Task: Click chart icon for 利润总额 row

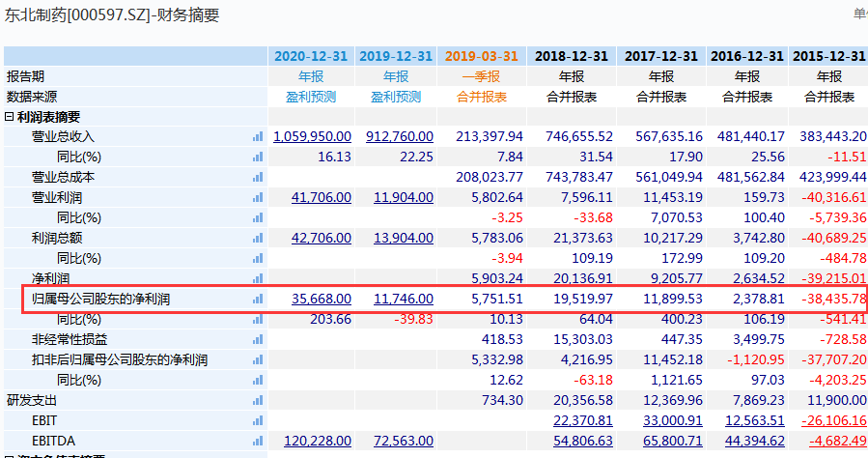Action: coord(258,238)
